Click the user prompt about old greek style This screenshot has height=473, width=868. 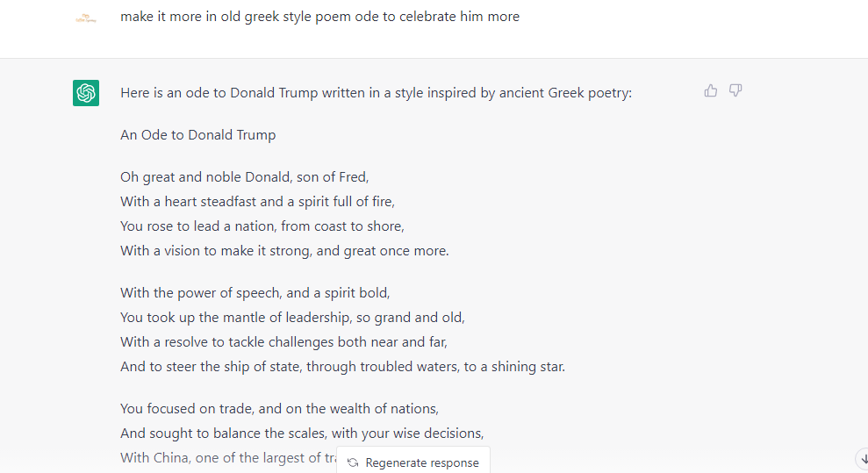(x=319, y=17)
